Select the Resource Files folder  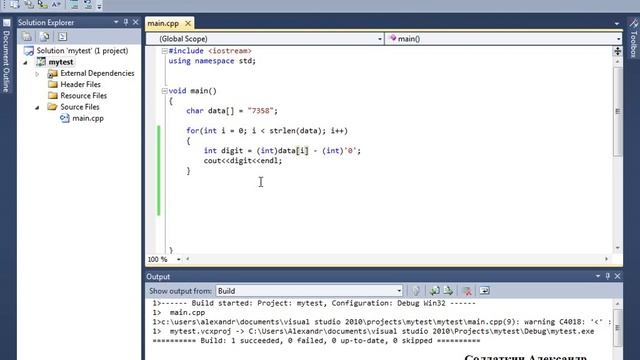pos(84,96)
